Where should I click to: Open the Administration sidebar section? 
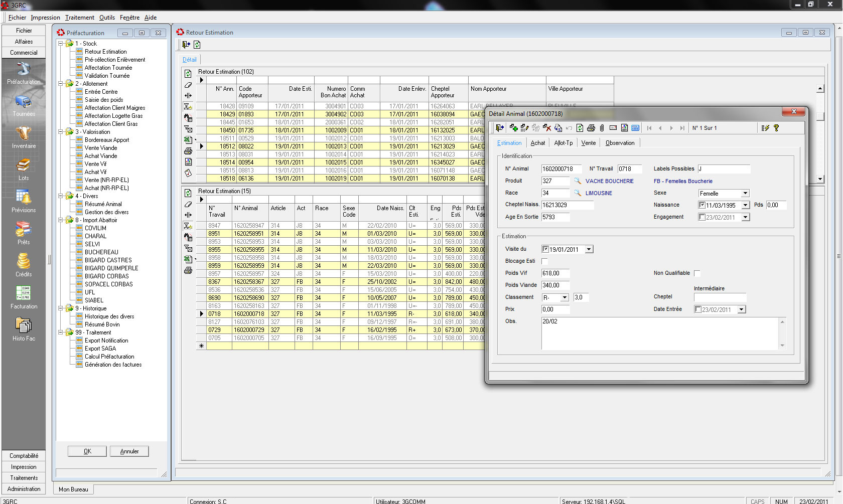click(24, 489)
